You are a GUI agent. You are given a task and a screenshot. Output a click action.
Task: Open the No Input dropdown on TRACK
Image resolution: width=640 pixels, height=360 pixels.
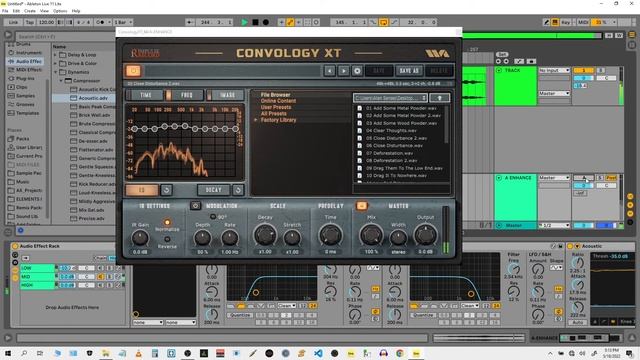click(554, 70)
